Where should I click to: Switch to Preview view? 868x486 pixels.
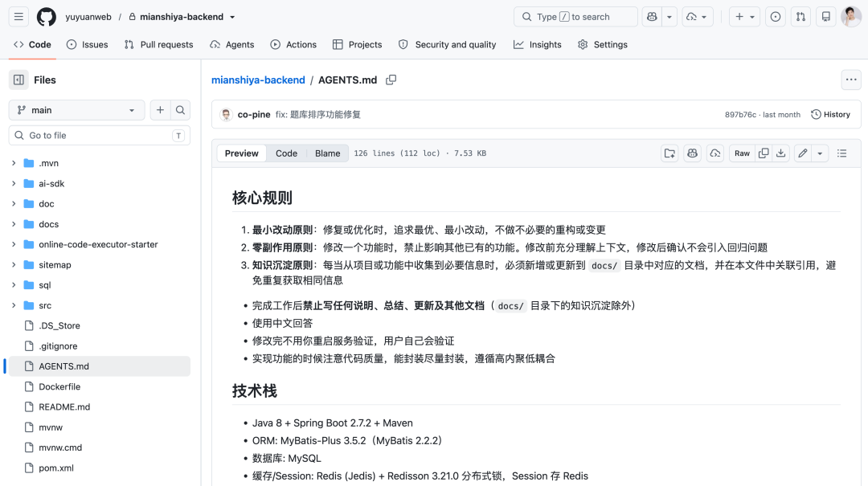pyautogui.click(x=241, y=153)
